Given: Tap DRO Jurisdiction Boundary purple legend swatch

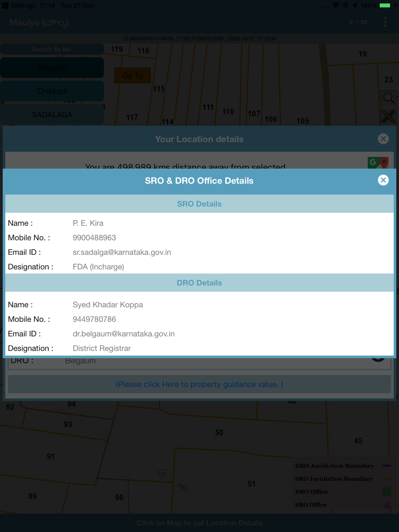Looking at the screenshot, I should pos(387,466).
